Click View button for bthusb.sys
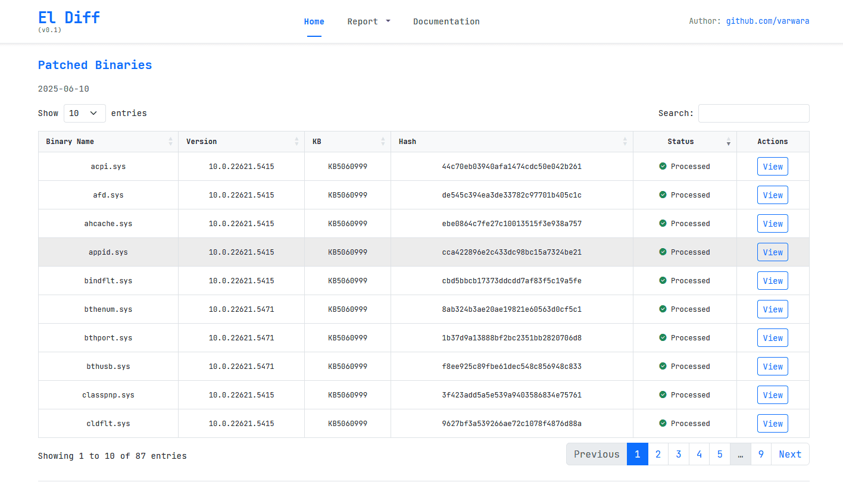 772,367
